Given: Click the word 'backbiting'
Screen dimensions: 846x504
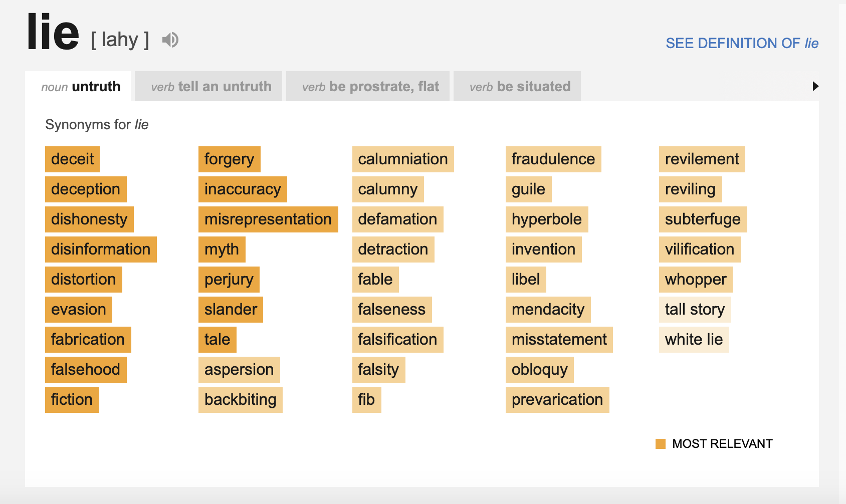Looking at the screenshot, I should 241,400.
